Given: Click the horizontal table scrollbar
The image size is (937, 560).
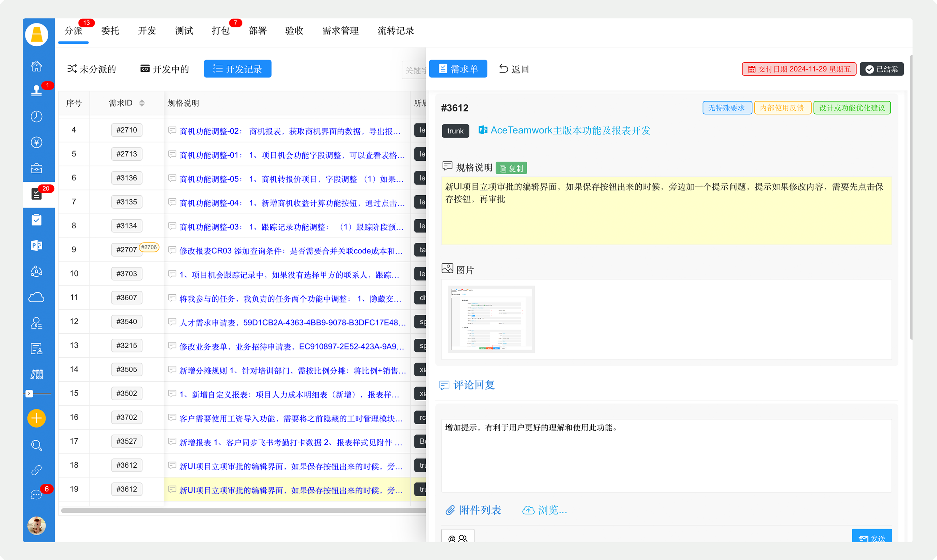Looking at the screenshot, I should [x=242, y=510].
